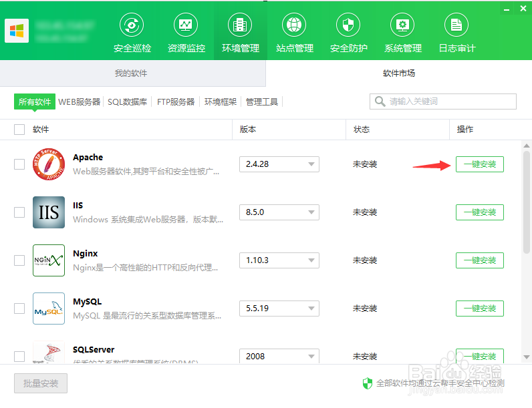The width and height of the screenshot is (532, 408).
Task: Open the 站点管理 site management section
Action: (294, 33)
